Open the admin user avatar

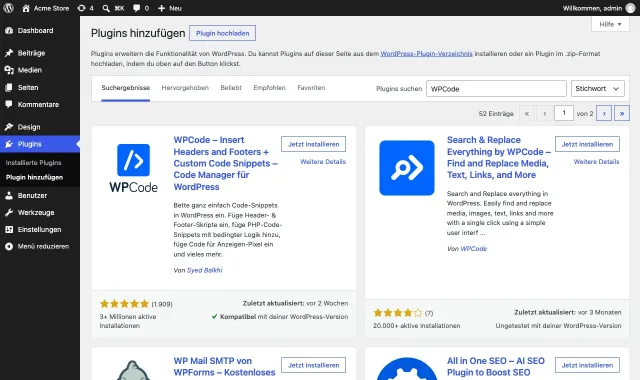pos(631,8)
